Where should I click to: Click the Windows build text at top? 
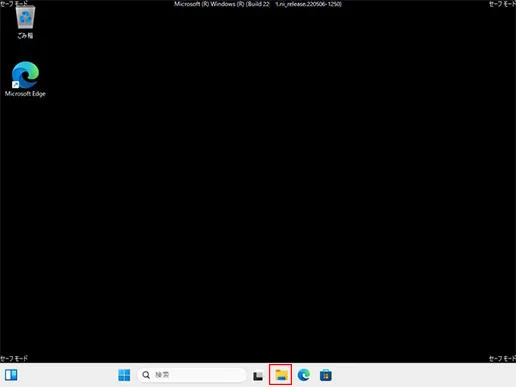[x=258, y=4]
